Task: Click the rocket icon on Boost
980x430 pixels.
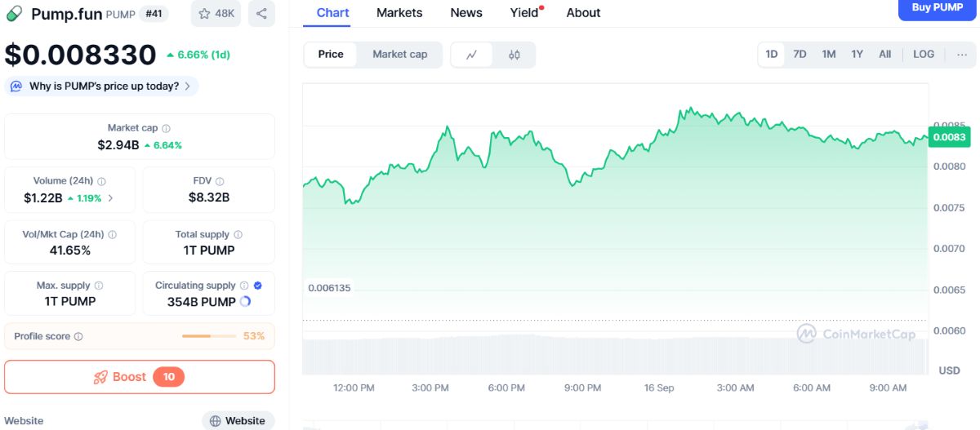Action: click(100, 377)
